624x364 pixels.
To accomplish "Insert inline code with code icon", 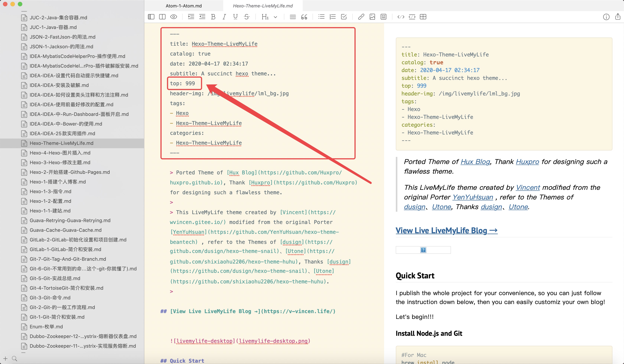I will tap(401, 17).
